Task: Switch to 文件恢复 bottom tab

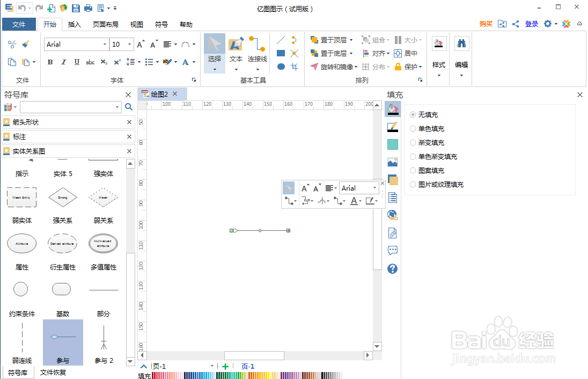Action: pos(53,372)
